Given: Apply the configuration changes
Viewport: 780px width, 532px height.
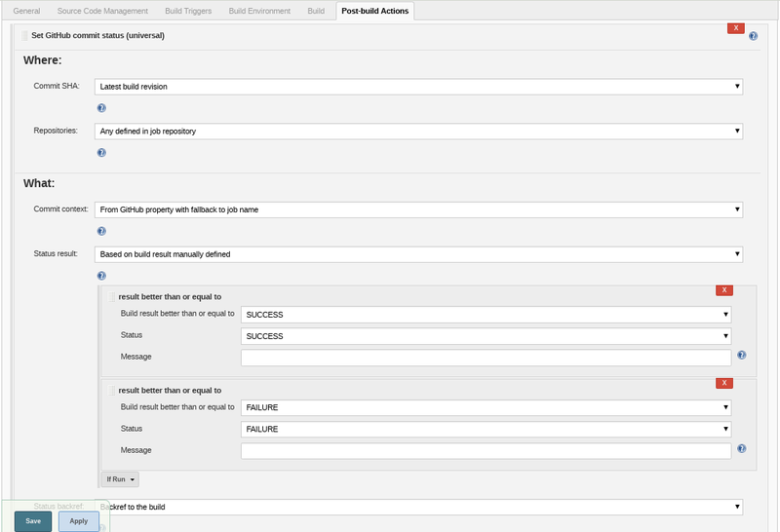Looking at the screenshot, I should pos(79,521).
